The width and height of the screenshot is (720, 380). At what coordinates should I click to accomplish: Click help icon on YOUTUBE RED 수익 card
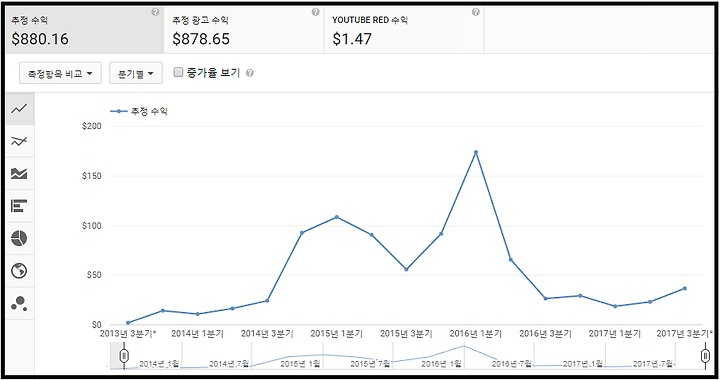(x=476, y=12)
